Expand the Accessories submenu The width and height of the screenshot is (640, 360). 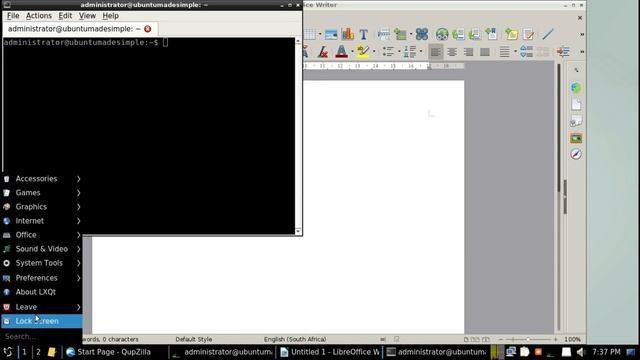tap(41, 179)
